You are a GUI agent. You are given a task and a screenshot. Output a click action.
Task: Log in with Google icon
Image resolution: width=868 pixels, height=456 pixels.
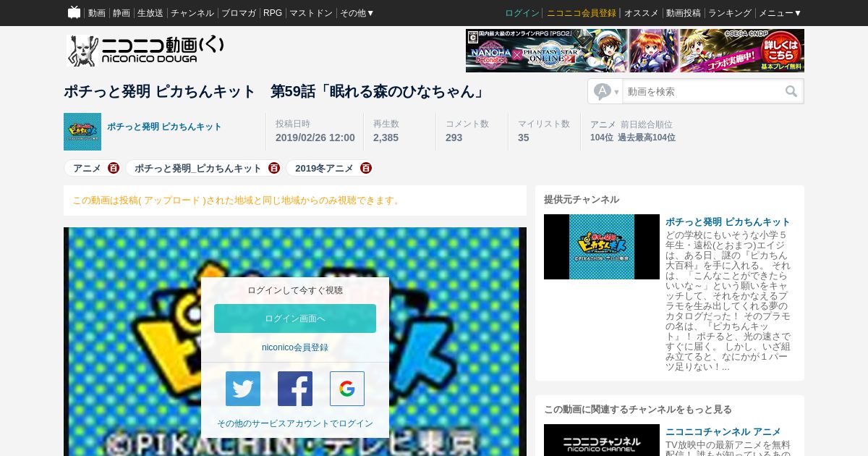347,389
